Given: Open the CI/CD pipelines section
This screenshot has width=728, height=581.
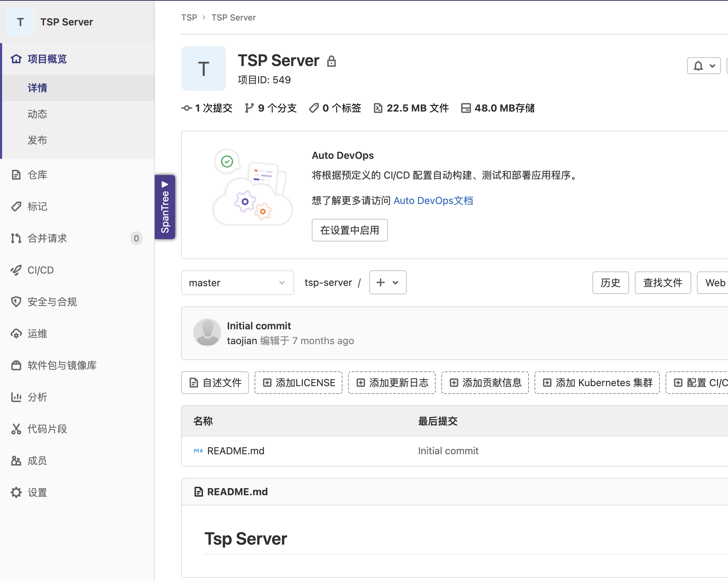Looking at the screenshot, I should 41,270.
